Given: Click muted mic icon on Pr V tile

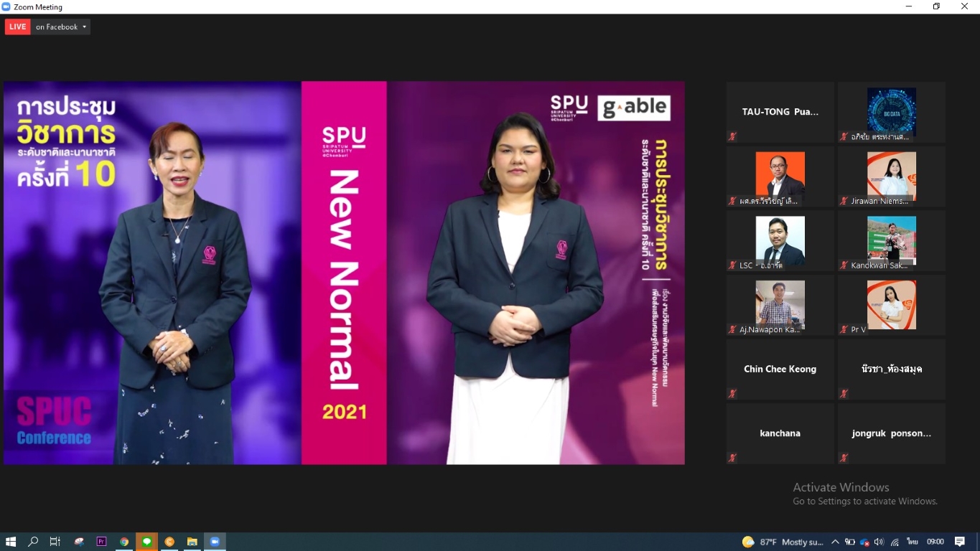Looking at the screenshot, I should 844,329.
